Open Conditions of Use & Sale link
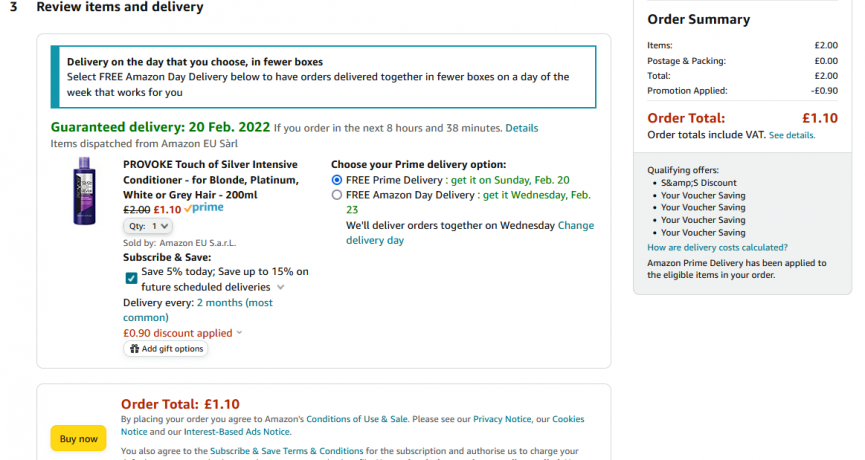The width and height of the screenshot is (865, 460). click(x=357, y=419)
